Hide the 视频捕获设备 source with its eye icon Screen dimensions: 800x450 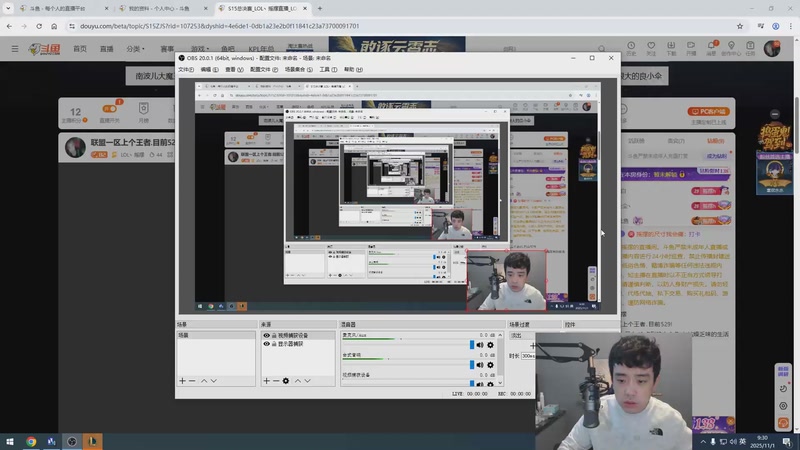[266, 336]
